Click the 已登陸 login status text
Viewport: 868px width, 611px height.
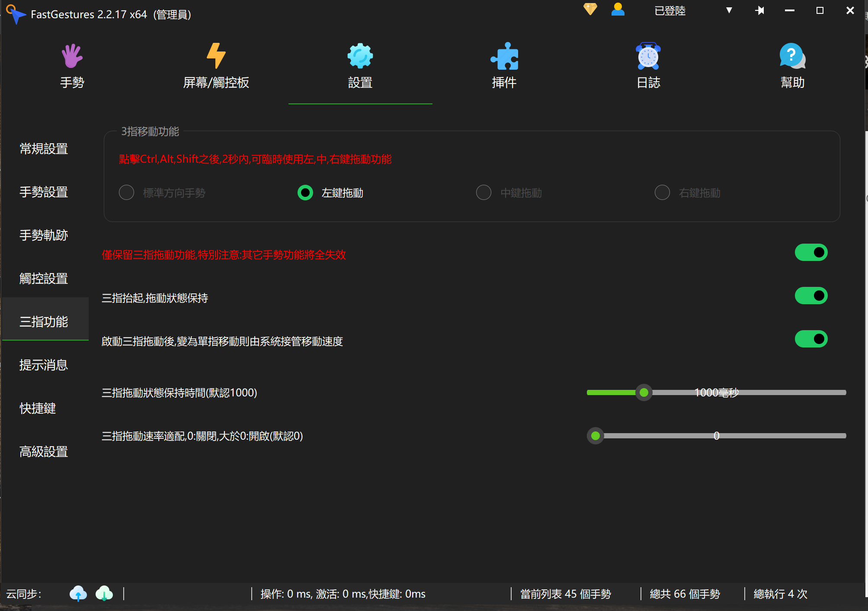[x=670, y=11]
